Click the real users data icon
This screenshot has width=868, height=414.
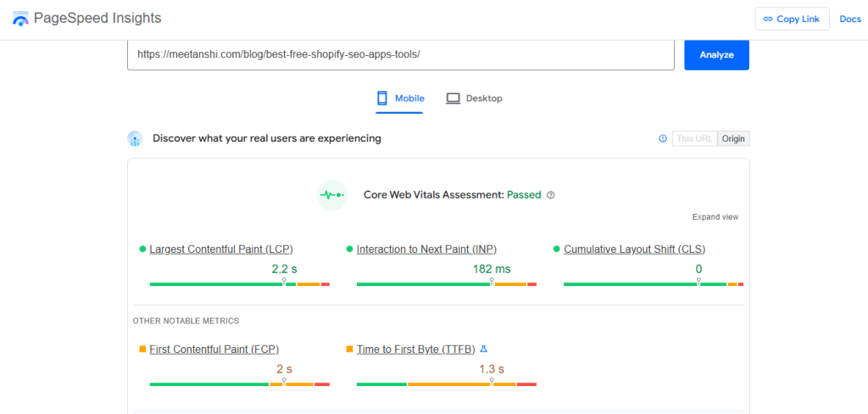click(135, 138)
